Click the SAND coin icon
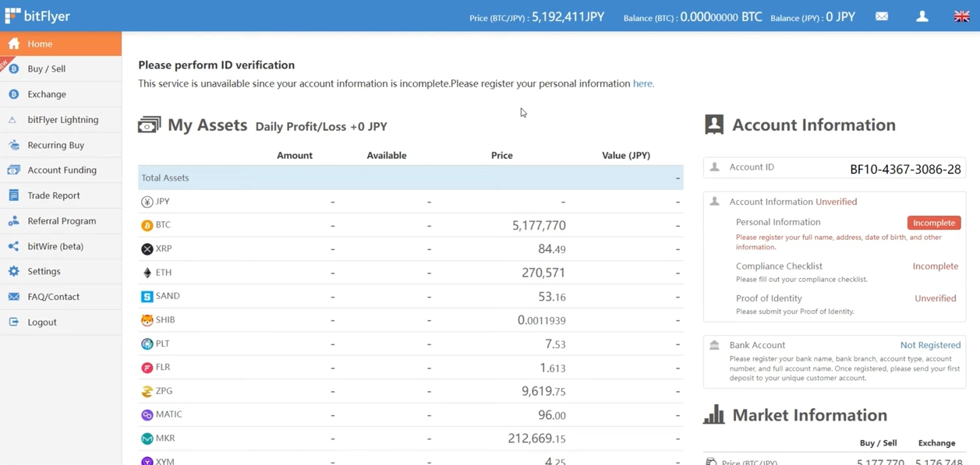This screenshot has height=465, width=980. [x=147, y=297]
